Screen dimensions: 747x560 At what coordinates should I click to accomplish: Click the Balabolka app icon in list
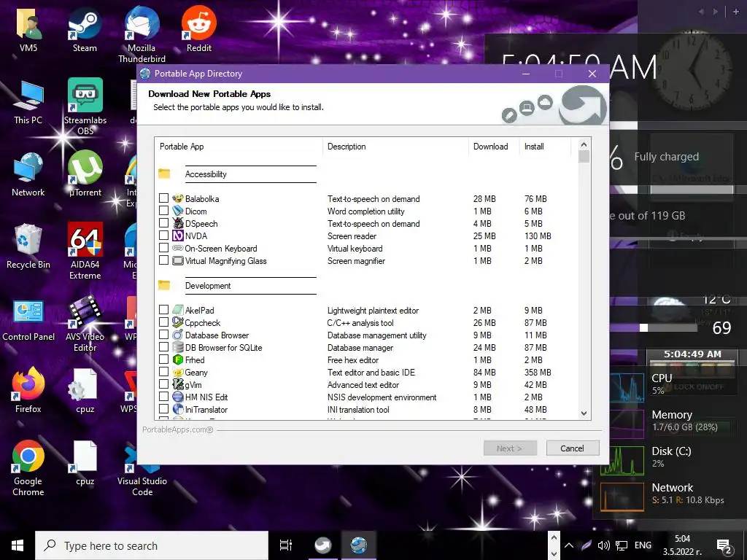(x=178, y=198)
